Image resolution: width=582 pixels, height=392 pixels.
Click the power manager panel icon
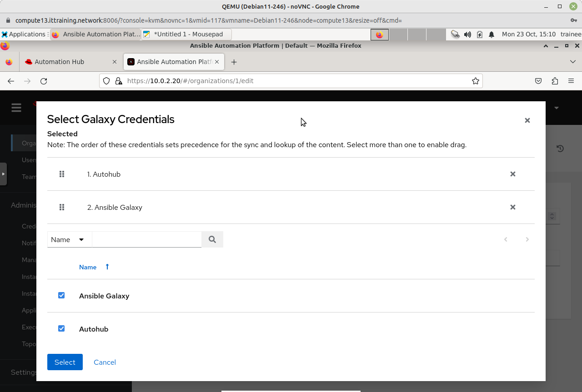[480, 34]
